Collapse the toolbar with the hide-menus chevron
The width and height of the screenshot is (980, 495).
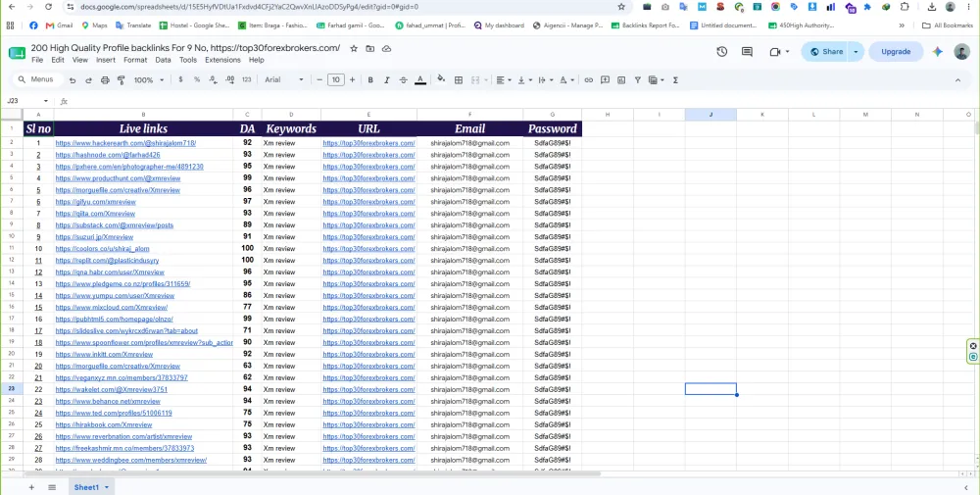[957, 80]
